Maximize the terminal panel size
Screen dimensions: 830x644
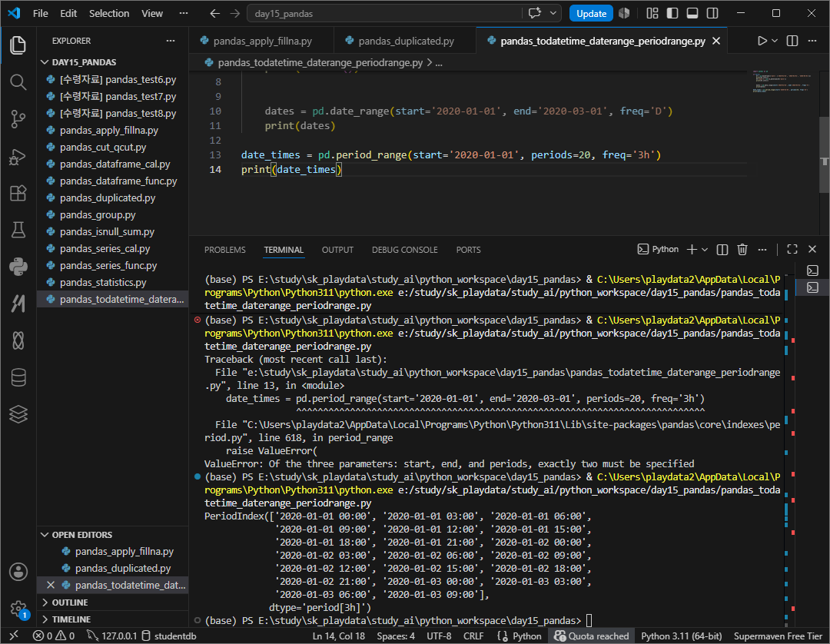[x=792, y=250]
